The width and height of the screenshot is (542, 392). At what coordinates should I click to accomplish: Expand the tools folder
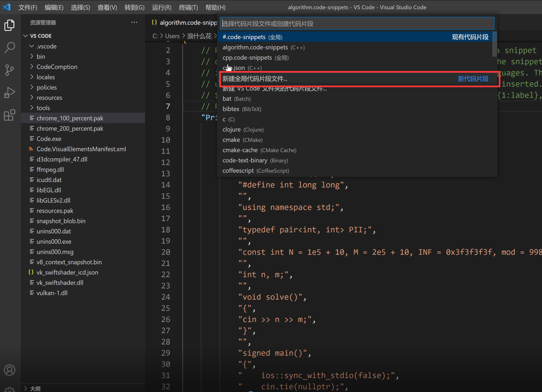point(83,108)
